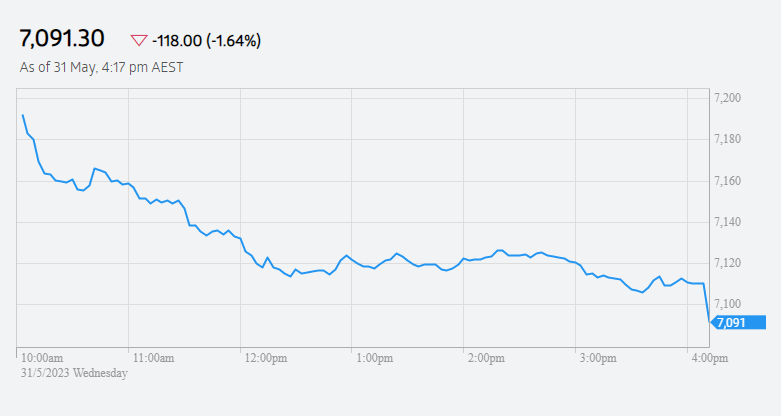Screen dimensions: 781x416
Task: Click the 4:00pm time axis label
Action: (710, 358)
